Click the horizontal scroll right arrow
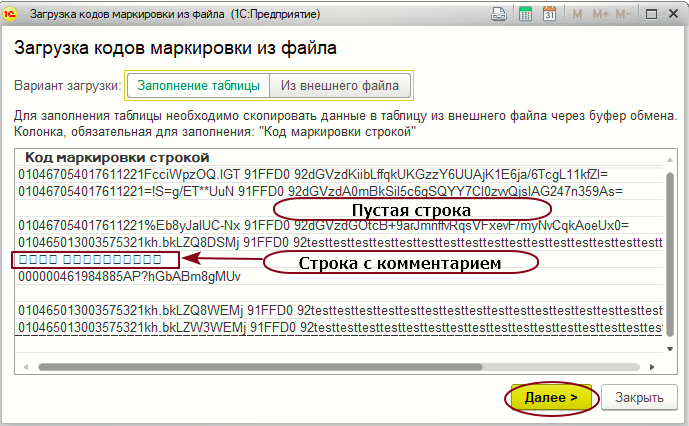689x426 pixels. click(652, 367)
